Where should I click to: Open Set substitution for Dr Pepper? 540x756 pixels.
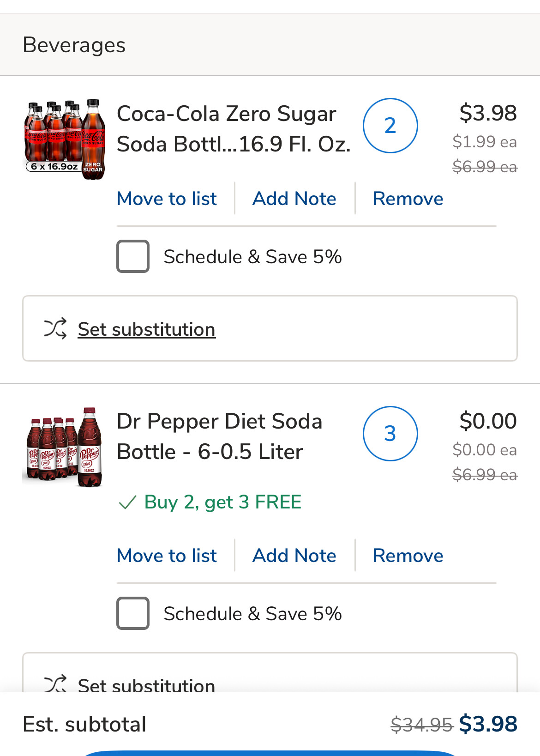point(146,685)
